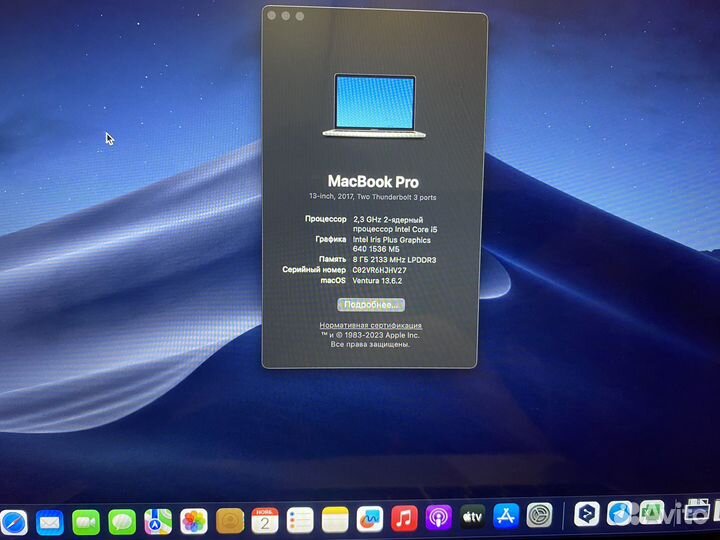Click the Подробнее… button
This screenshot has height=540, width=720.
tap(371, 304)
